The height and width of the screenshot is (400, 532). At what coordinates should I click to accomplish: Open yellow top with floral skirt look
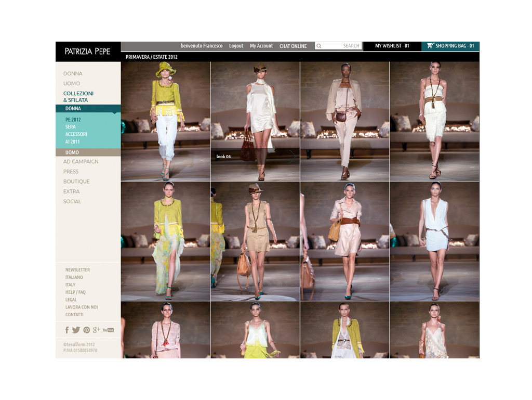[x=166, y=241]
